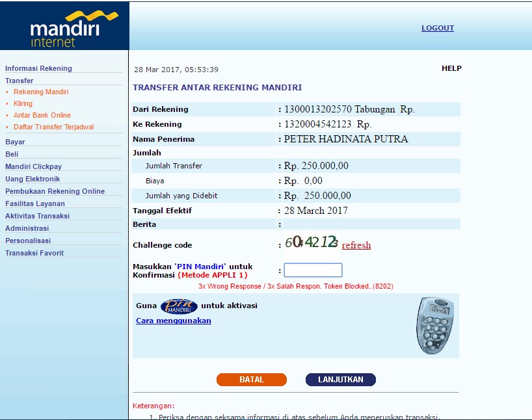Image resolution: width=532 pixels, height=420 pixels.
Task: Open Transaksi Favorit menu
Action: (34, 253)
